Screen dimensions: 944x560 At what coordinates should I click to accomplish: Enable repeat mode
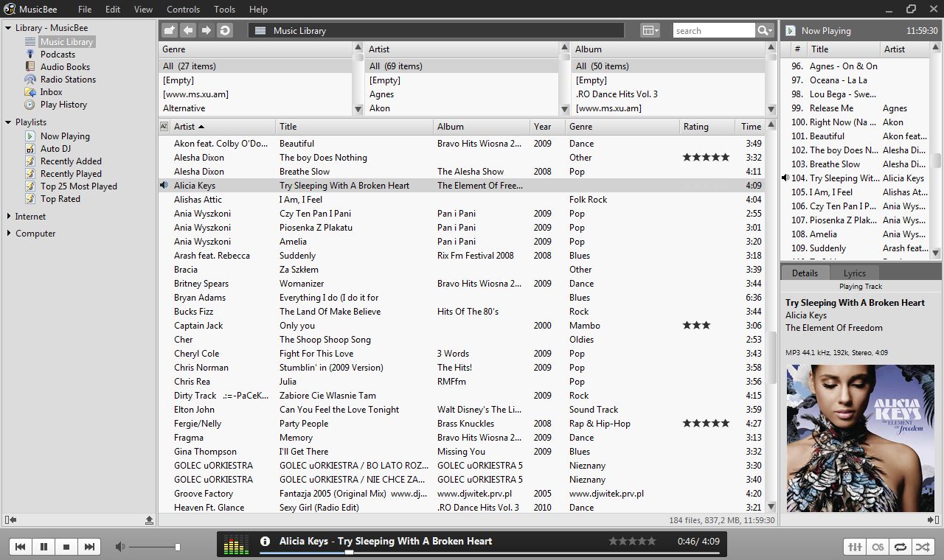900,547
